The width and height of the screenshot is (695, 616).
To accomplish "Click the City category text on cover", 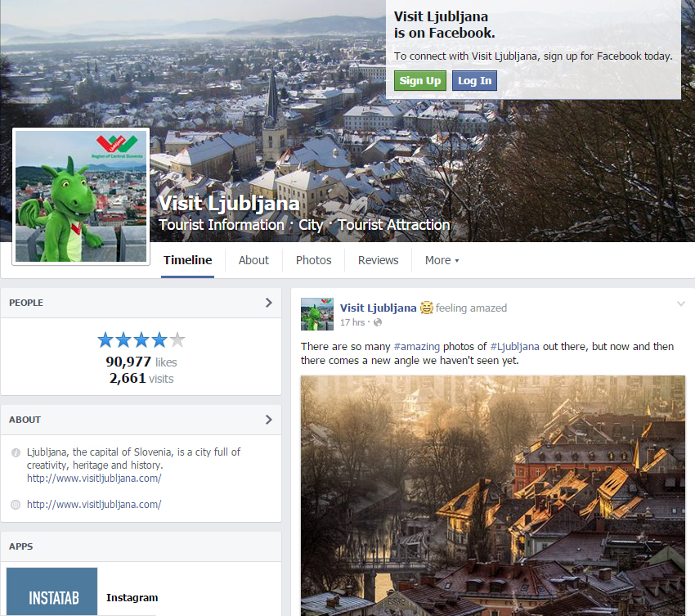I will pos(310,225).
